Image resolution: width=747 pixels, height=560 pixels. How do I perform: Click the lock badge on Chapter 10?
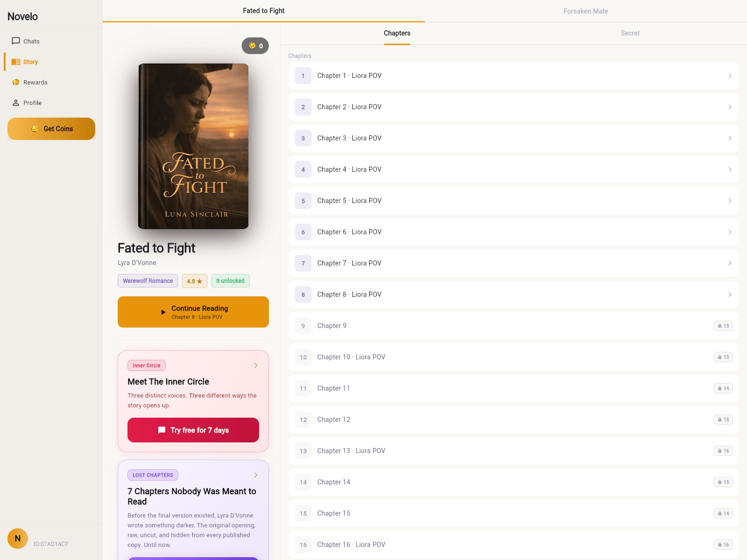click(723, 357)
